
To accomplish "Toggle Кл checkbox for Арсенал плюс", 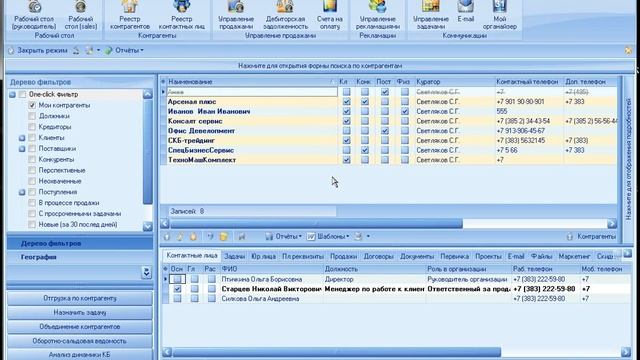I will [x=347, y=102].
